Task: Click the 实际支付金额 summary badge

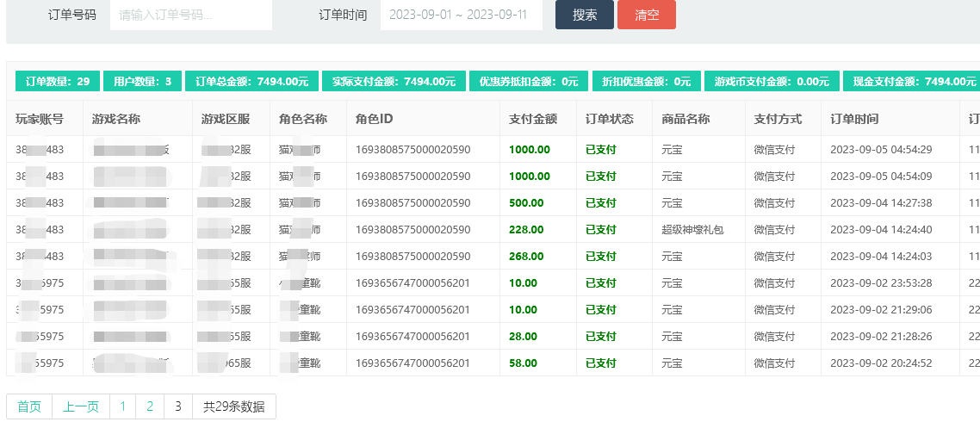Action: (x=394, y=82)
